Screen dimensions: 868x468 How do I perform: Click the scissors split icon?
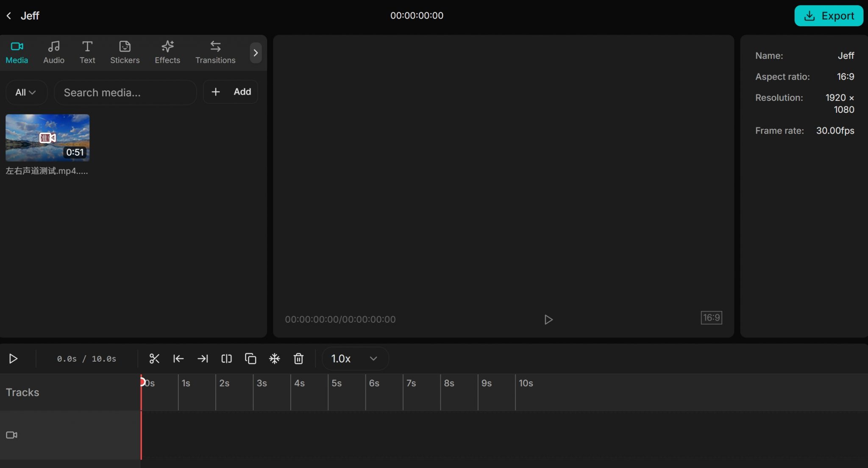pyautogui.click(x=154, y=359)
